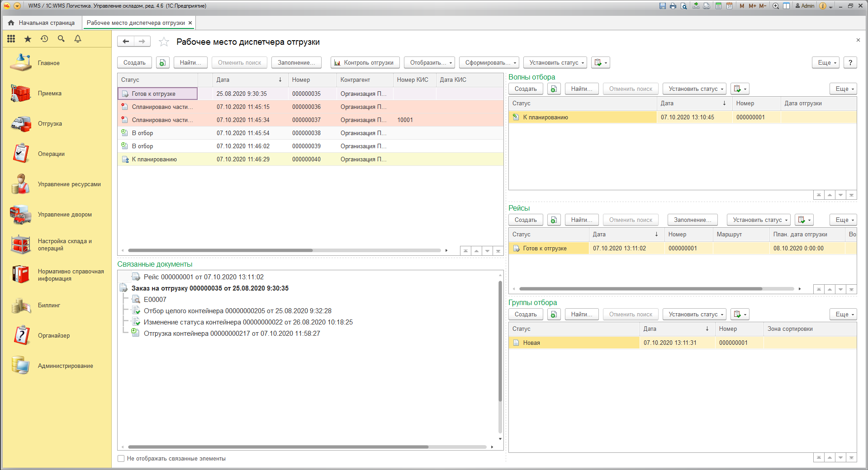Image resolution: width=868 pixels, height=470 pixels.
Task: Expand 'Еще' menu in Рейсы panel
Action: [x=843, y=220]
